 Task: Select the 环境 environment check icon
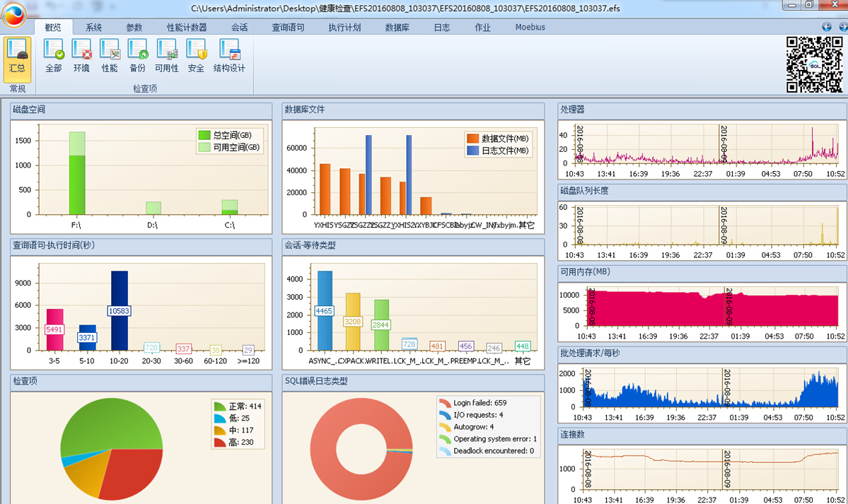pyautogui.click(x=81, y=57)
